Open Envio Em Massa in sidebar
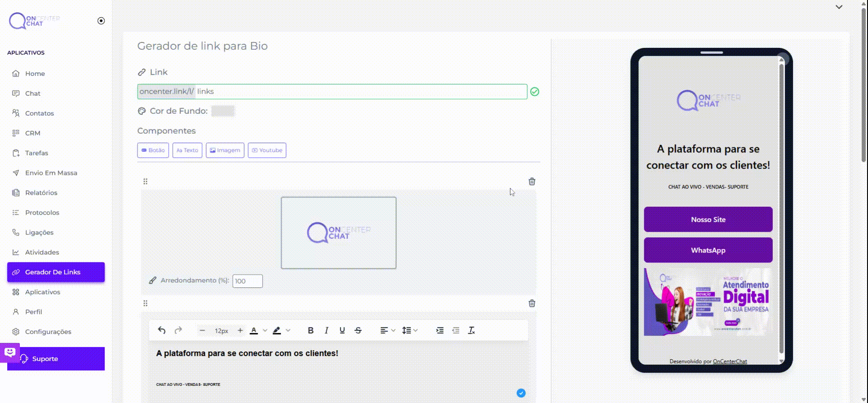Viewport: 868px width, 403px height. pos(51,173)
